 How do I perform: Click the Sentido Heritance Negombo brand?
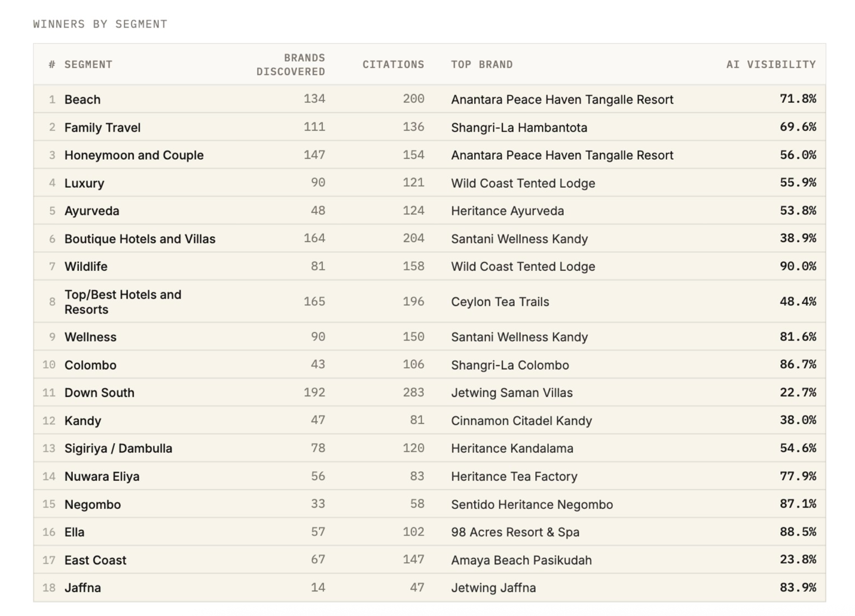click(532, 504)
